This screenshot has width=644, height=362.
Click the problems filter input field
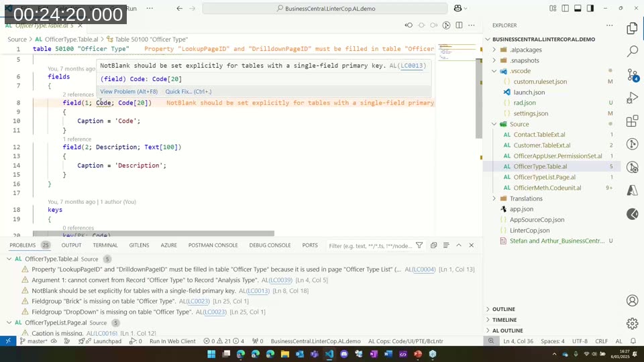coord(370,245)
